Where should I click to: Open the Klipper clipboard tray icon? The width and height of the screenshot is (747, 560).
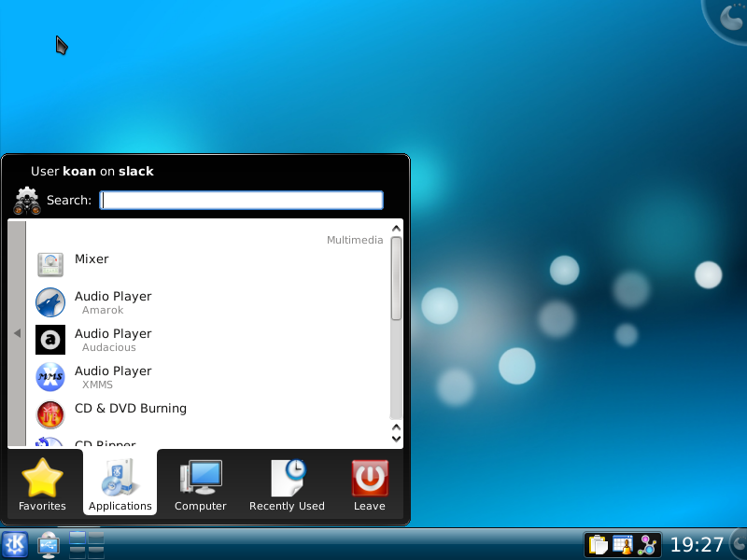tap(598, 545)
